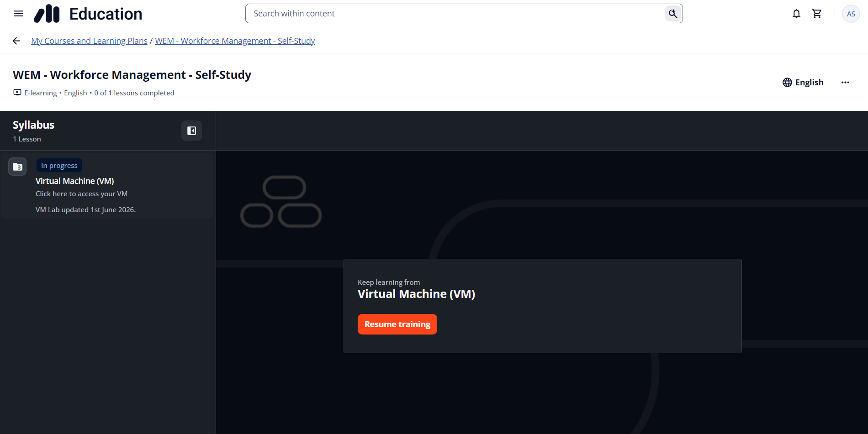This screenshot has width=868, height=434.
Task: Click the Syllabus heading
Action: [33, 125]
